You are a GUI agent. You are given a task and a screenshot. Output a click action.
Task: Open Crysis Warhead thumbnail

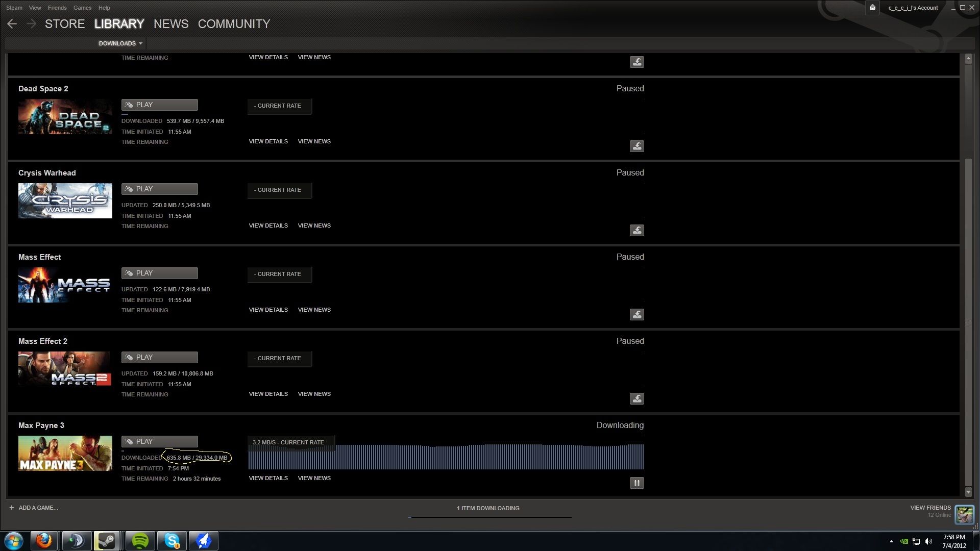click(65, 201)
